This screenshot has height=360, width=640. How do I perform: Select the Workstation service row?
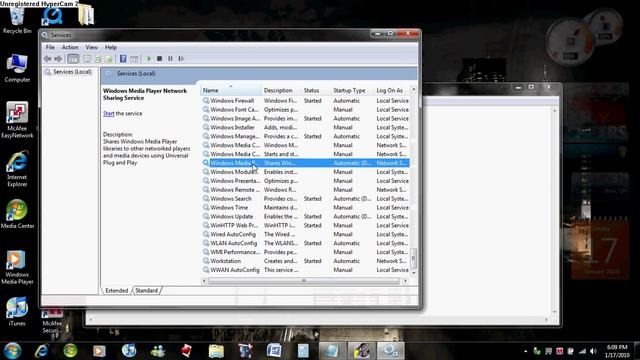pyautogui.click(x=305, y=261)
